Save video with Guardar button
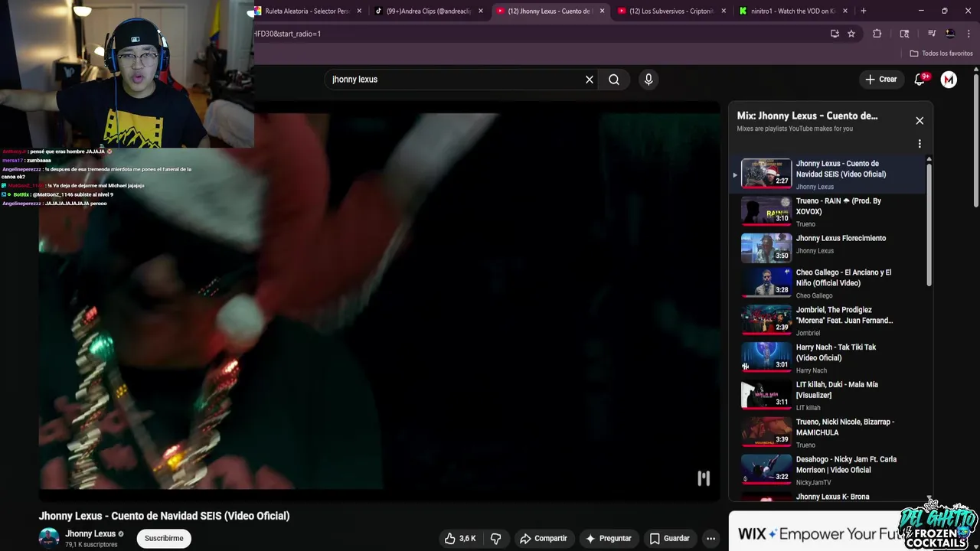The height and width of the screenshot is (551, 980). pos(670,539)
